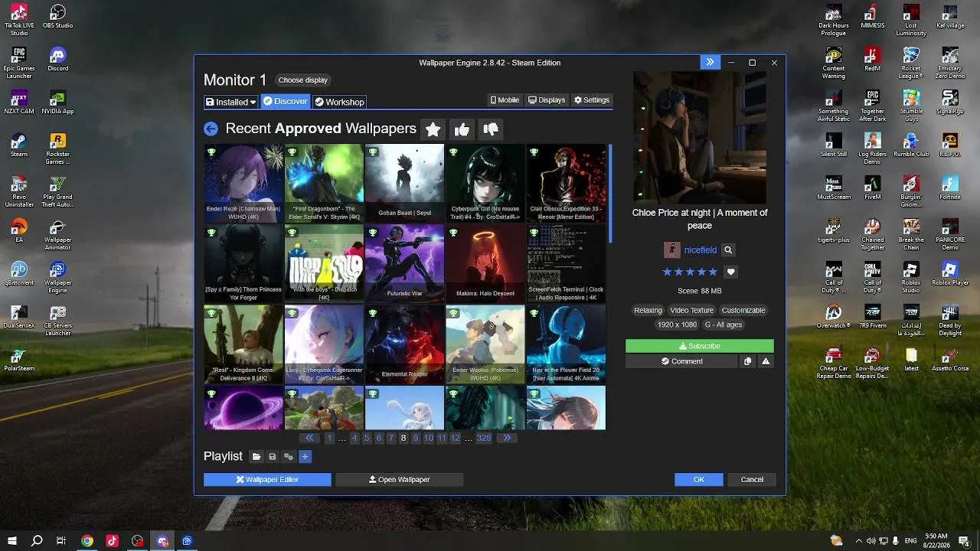The width and height of the screenshot is (980, 551).
Task: Add wallpaper to playlist with plus icon
Action: 305,457
